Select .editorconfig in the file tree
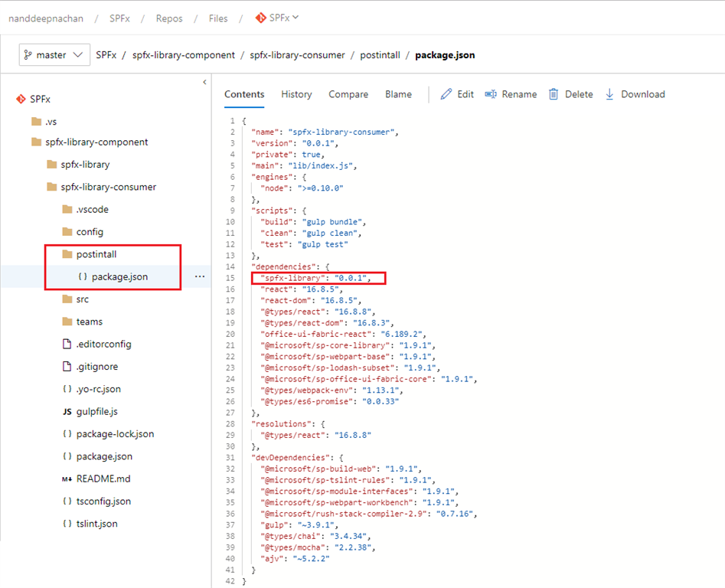This screenshot has width=725, height=588. (x=106, y=344)
